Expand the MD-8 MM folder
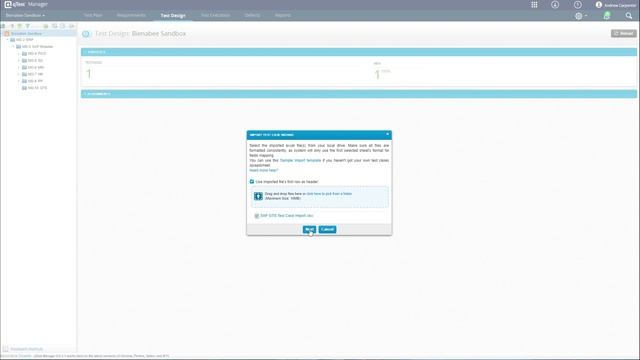Image resolution: width=640 pixels, height=360 pixels. tap(19, 68)
